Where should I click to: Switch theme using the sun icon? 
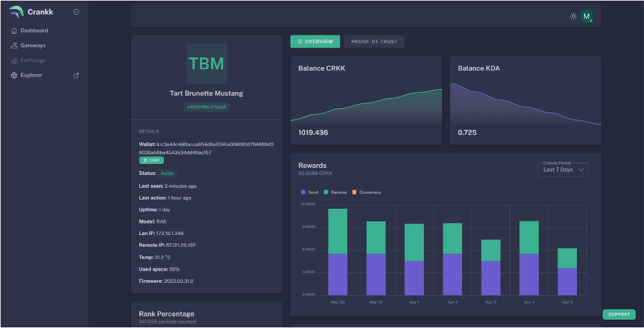point(572,16)
